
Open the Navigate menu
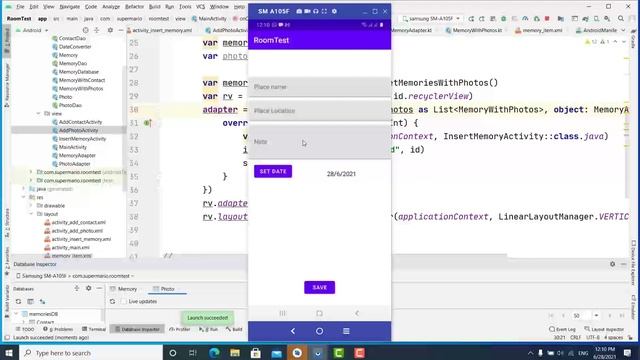pyautogui.click(x=70, y=7)
